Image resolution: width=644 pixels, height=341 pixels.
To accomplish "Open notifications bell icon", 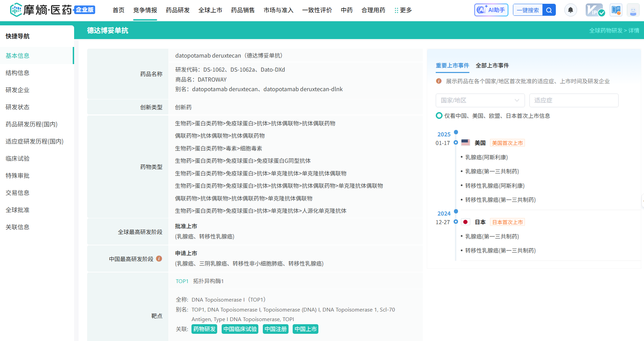I will point(571,10).
